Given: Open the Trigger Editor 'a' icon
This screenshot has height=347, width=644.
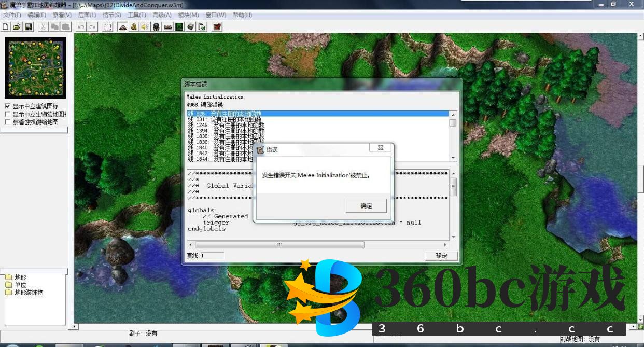Looking at the screenshot, I should [x=134, y=27].
